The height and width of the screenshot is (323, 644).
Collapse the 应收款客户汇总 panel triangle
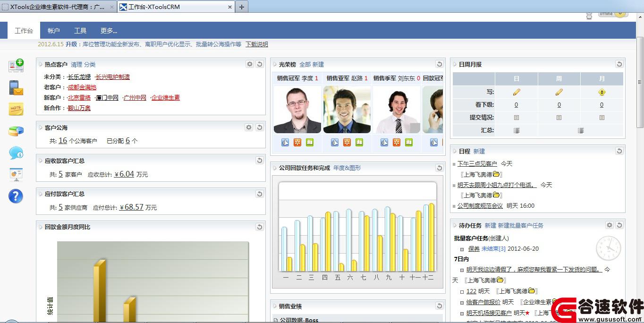point(41,161)
